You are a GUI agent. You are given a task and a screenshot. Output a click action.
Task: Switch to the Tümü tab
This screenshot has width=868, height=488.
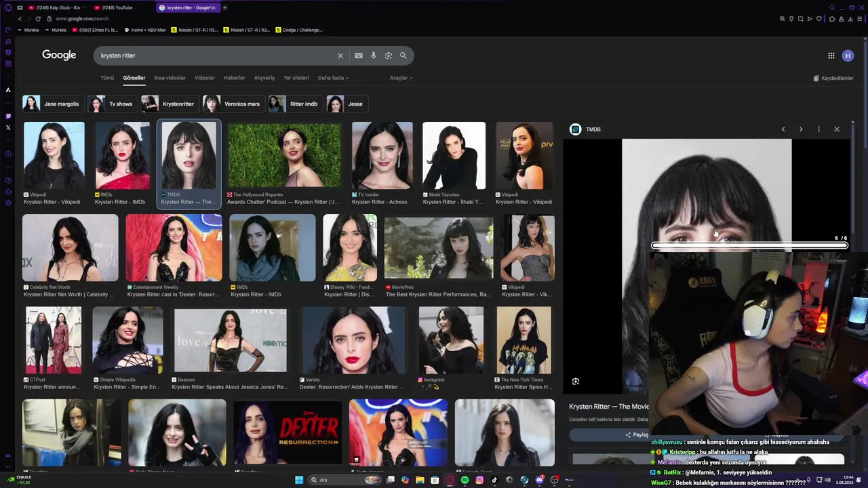(x=107, y=78)
